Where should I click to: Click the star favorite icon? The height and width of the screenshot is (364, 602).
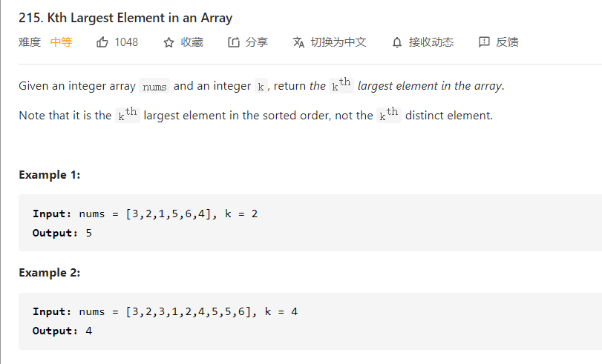click(x=169, y=42)
